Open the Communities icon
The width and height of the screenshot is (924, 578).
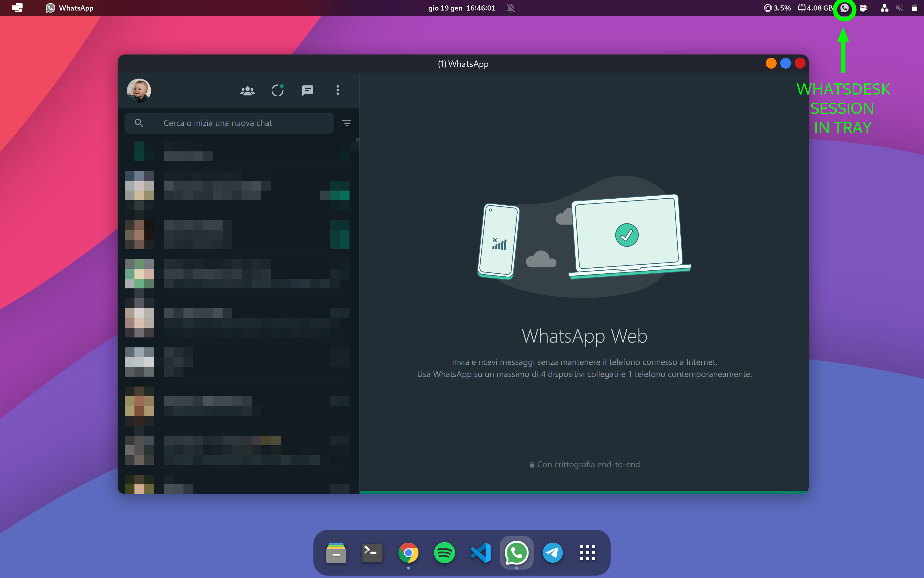point(248,91)
